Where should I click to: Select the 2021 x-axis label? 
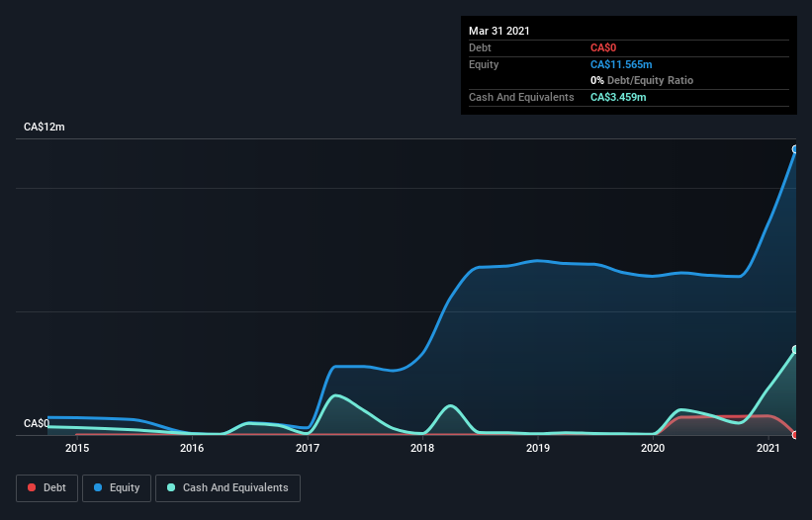[x=768, y=448]
